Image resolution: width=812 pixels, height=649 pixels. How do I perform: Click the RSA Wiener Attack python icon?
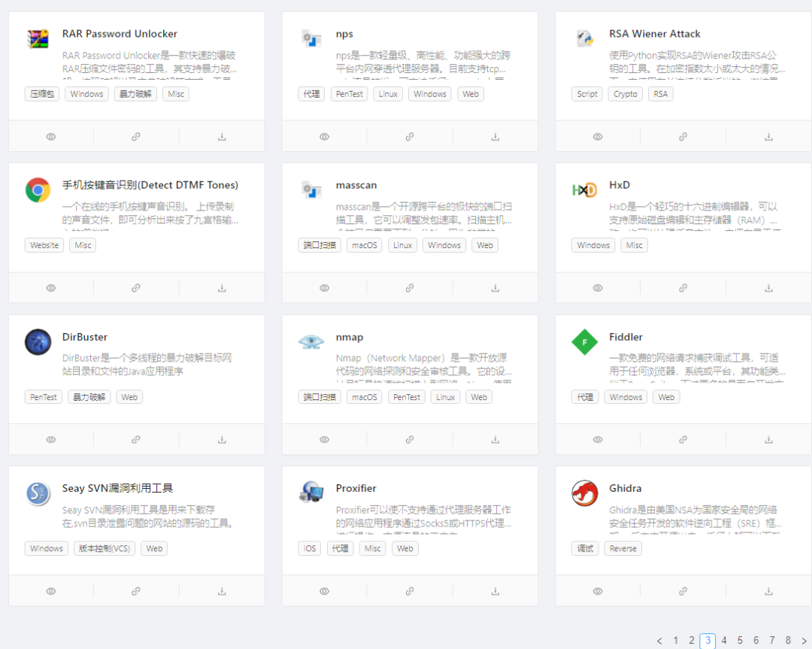(585, 38)
